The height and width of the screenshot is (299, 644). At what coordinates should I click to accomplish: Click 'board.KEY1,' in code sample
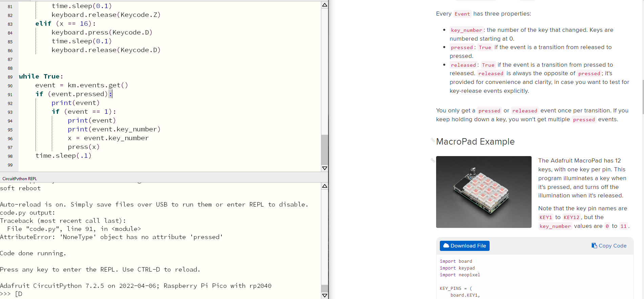[465, 295]
